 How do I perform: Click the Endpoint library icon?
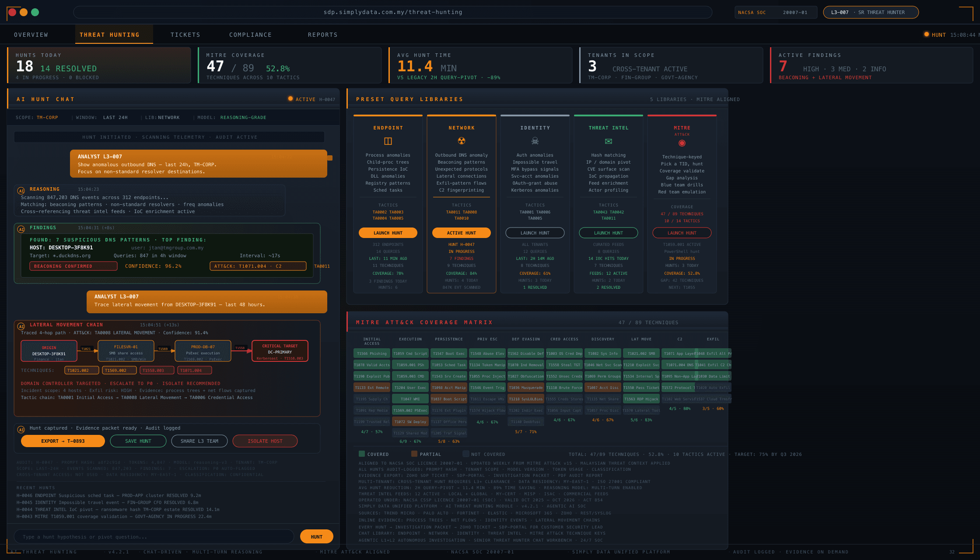[x=388, y=141]
